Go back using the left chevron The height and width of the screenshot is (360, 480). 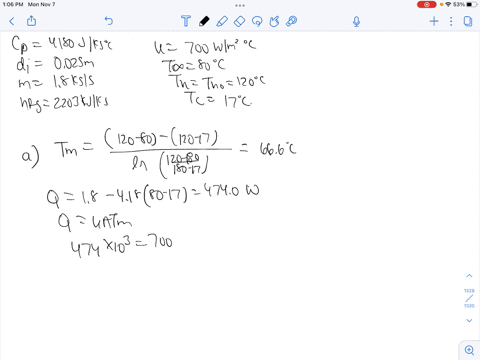[x=12, y=22]
